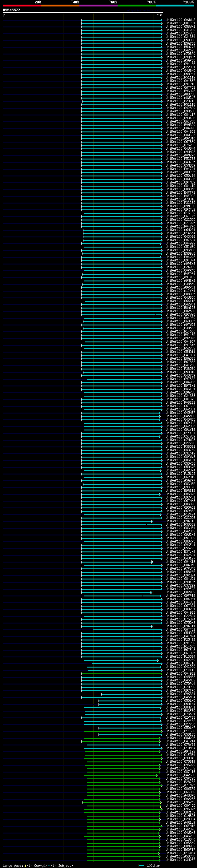Click label UniRef100_C9WCK8

[180, 535]
